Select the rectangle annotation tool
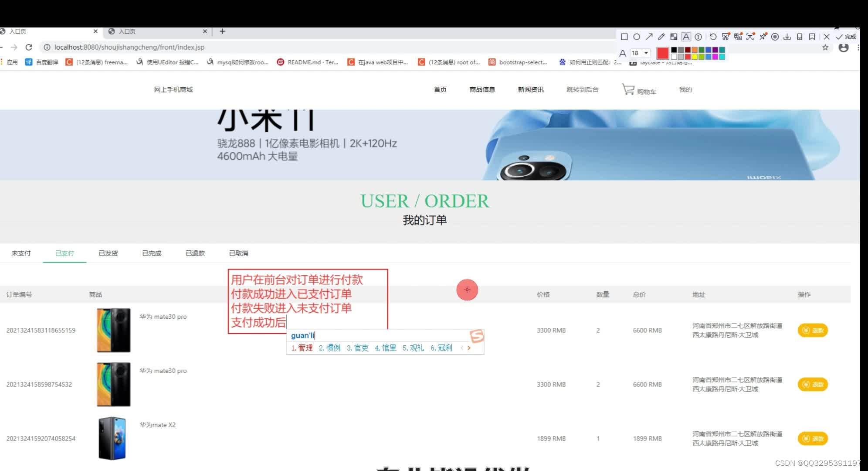This screenshot has height=471, width=868. (x=624, y=37)
